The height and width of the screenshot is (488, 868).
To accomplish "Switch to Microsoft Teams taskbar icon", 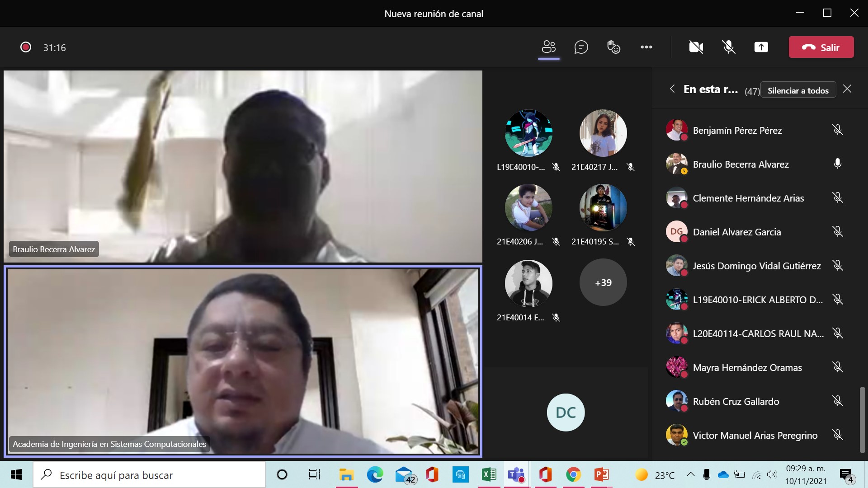I will [x=516, y=475].
